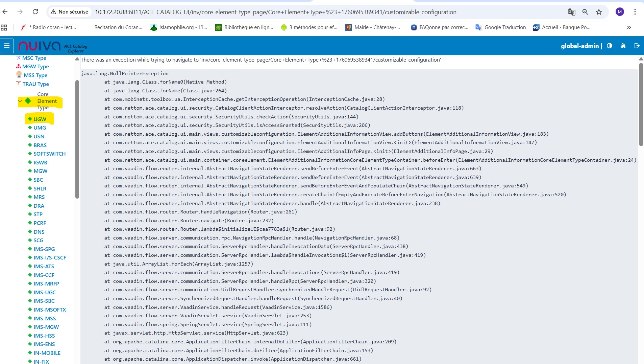Click the sidebar tree vertical scrollbar
The image size is (644, 364).
pyautogui.click(x=77, y=139)
